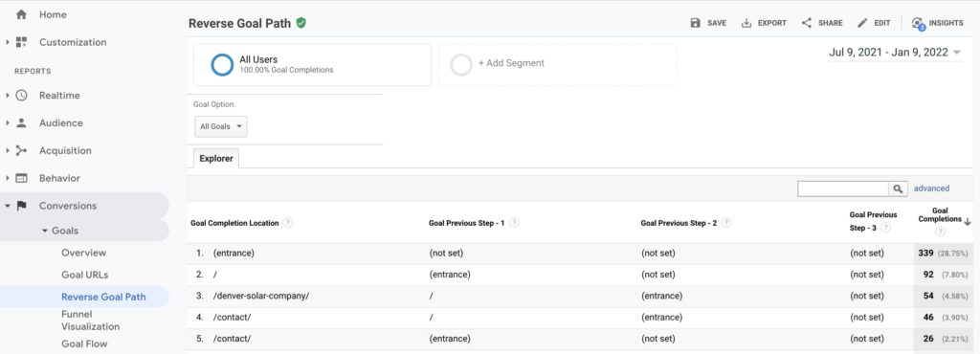Collapse the Goals subsection arrow
This screenshot has height=354, width=980.
point(45,231)
